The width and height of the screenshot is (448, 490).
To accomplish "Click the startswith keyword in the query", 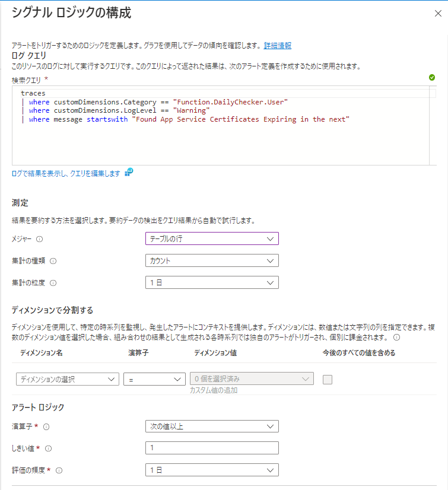I will click(x=107, y=119).
